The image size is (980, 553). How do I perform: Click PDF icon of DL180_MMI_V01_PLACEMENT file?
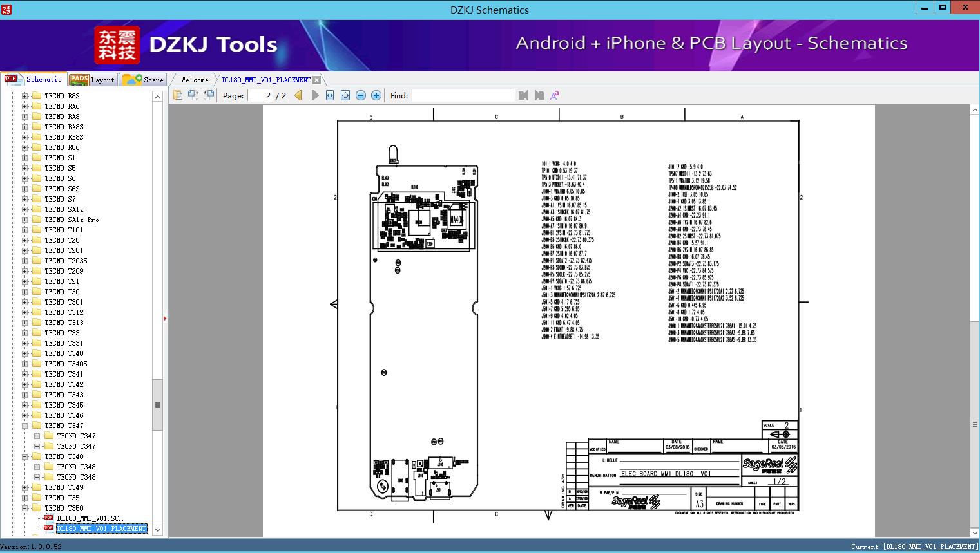[48, 529]
